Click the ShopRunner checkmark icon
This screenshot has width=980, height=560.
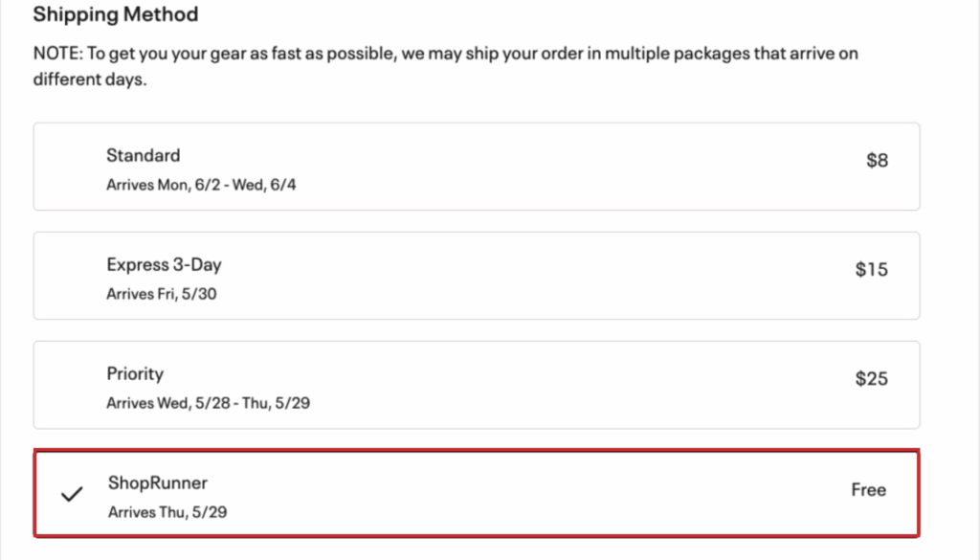click(71, 495)
